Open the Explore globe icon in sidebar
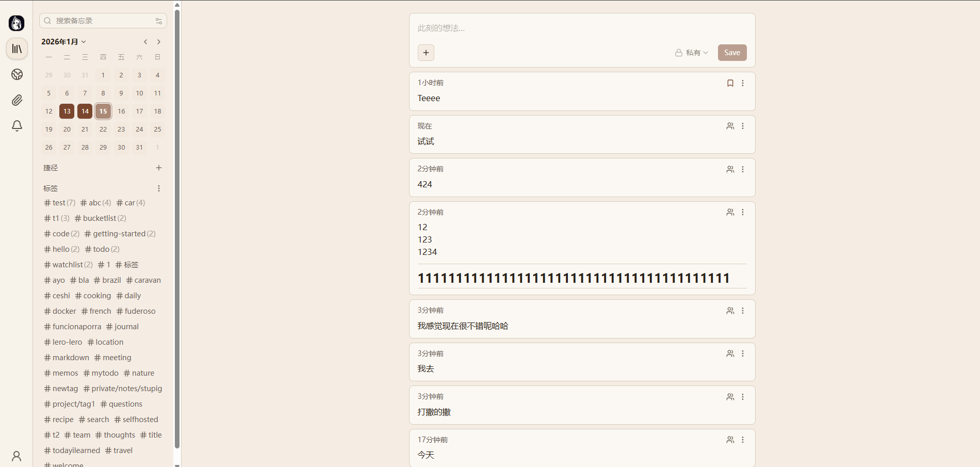Screen dimensions: 980x467 pyautogui.click(x=17, y=74)
